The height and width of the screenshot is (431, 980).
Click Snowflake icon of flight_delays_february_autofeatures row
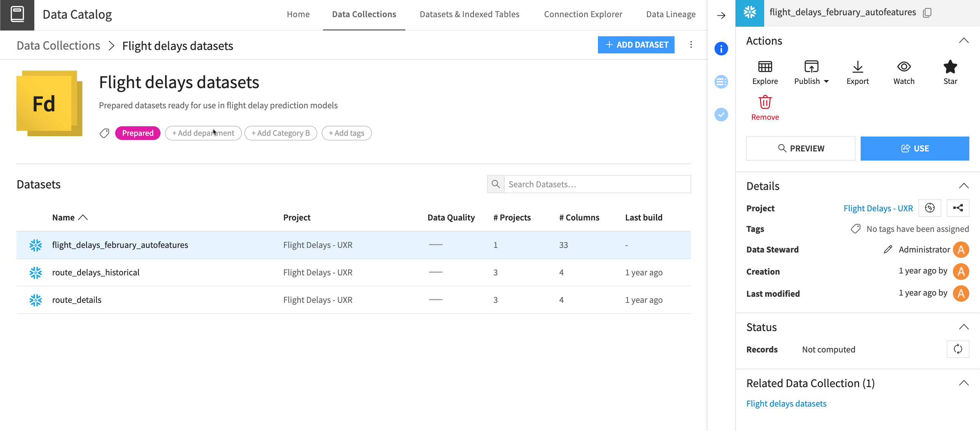(x=35, y=245)
